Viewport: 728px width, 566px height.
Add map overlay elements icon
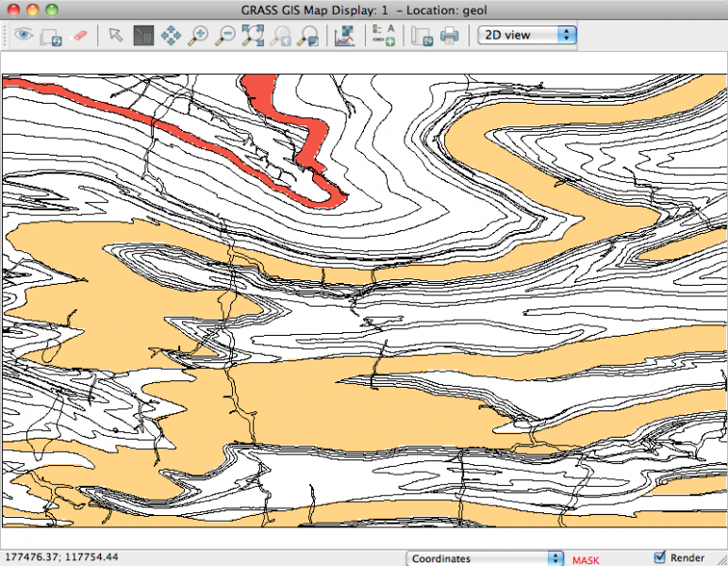point(383,36)
